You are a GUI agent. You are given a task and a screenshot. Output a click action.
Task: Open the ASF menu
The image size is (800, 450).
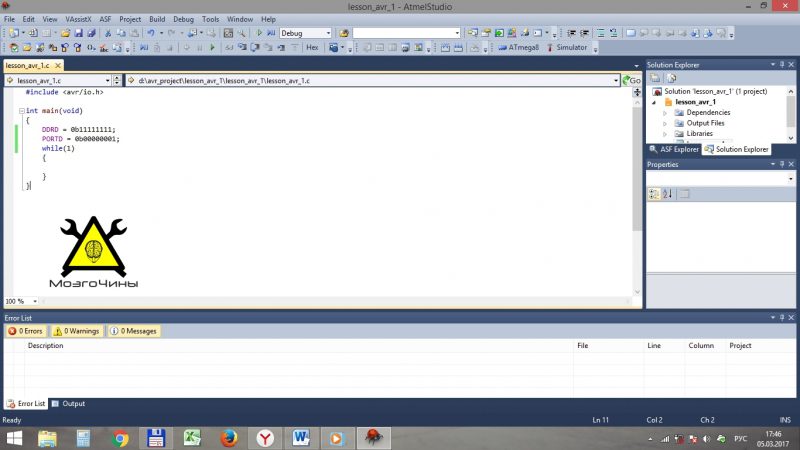(x=105, y=19)
